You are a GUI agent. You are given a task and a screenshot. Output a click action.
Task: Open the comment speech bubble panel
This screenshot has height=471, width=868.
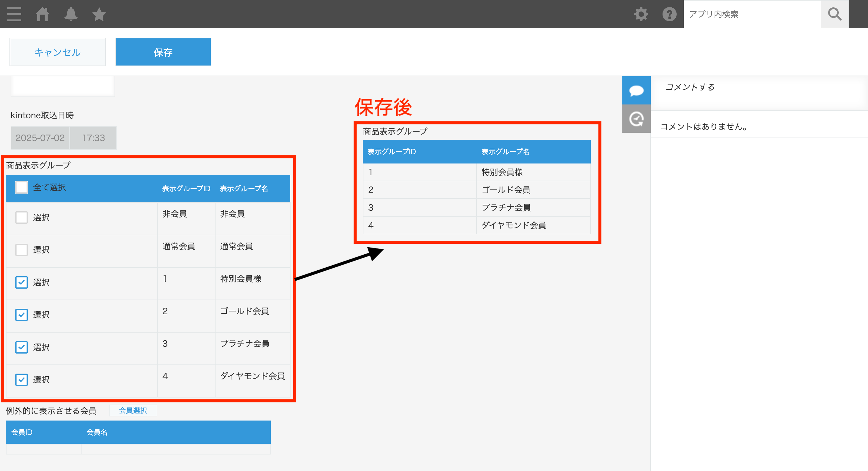tap(636, 90)
